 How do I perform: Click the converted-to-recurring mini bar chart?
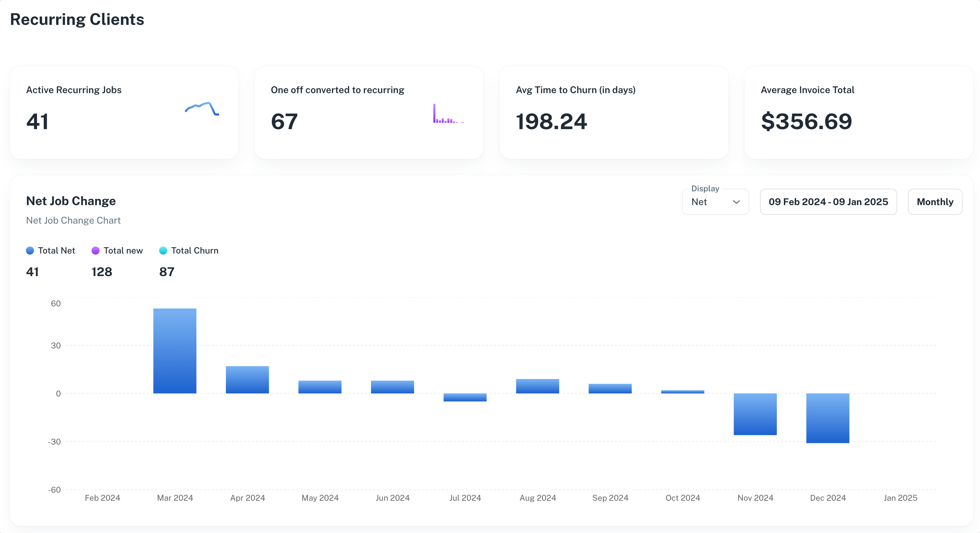point(448,114)
